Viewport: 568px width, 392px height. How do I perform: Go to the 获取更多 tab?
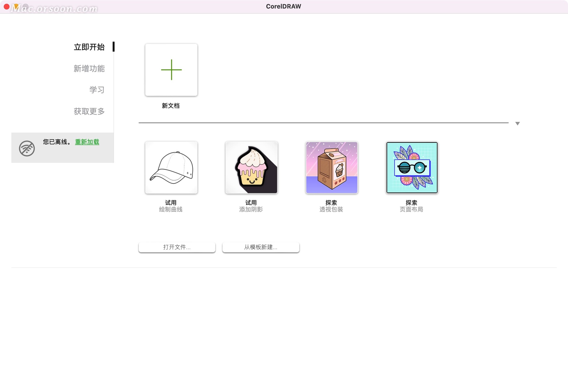pos(89,112)
